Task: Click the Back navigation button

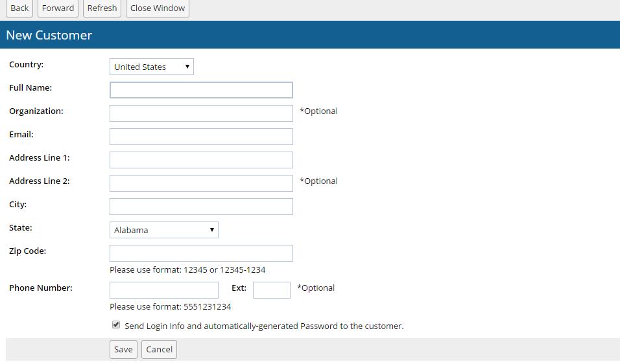Action: tap(19, 8)
